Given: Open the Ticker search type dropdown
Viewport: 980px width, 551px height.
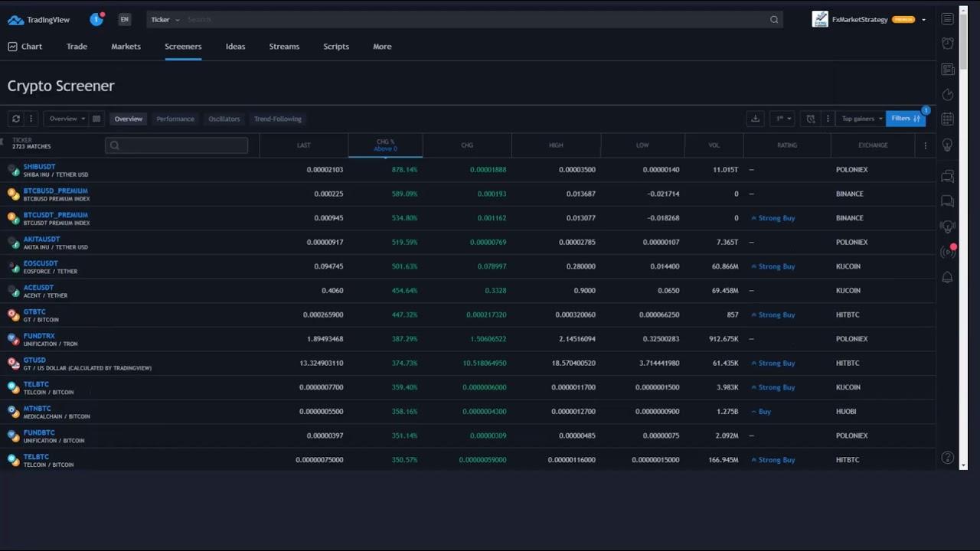Looking at the screenshot, I should (165, 19).
